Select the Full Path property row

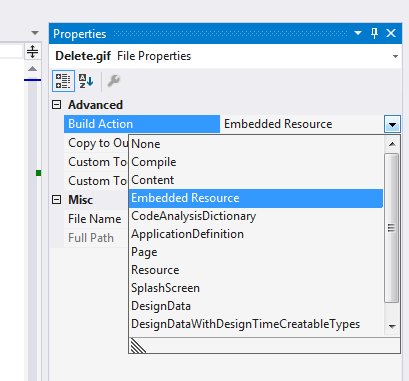[x=96, y=238]
